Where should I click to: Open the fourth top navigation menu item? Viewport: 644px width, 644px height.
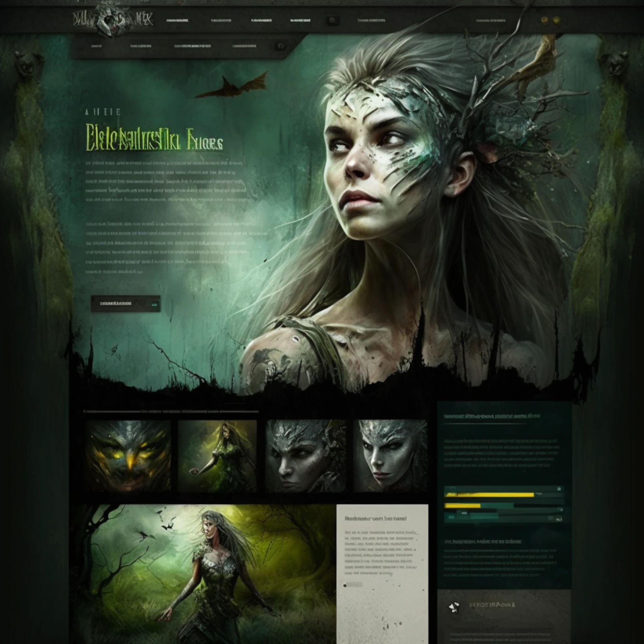click(300, 20)
